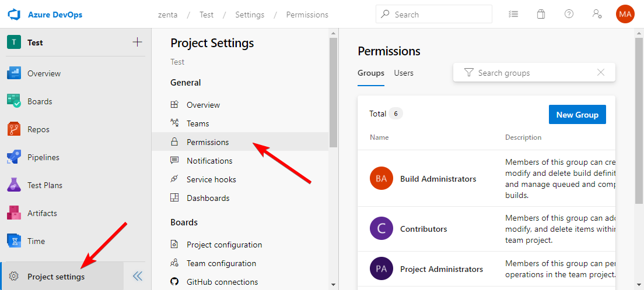Click the Azure DevOps logo icon

(14, 15)
